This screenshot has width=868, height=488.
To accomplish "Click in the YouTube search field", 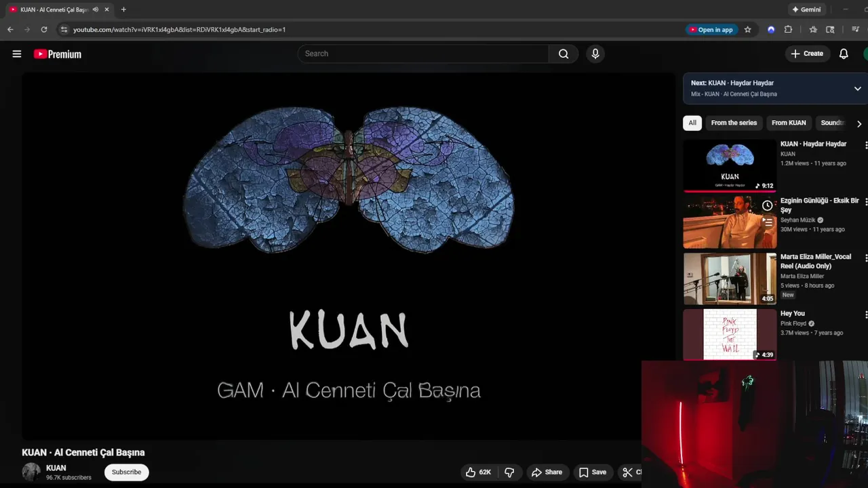I will pyautogui.click(x=423, y=54).
